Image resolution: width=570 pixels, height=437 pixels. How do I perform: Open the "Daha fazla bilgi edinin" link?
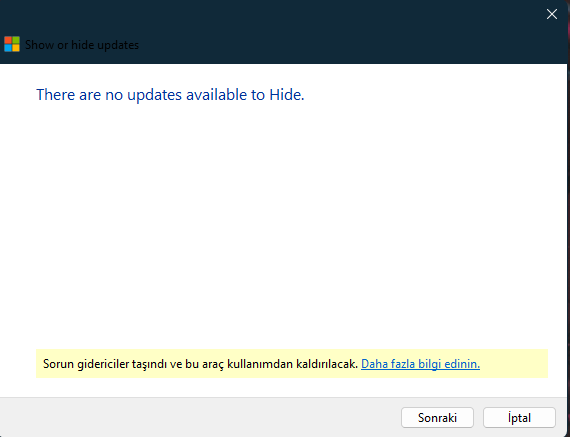tap(420, 364)
